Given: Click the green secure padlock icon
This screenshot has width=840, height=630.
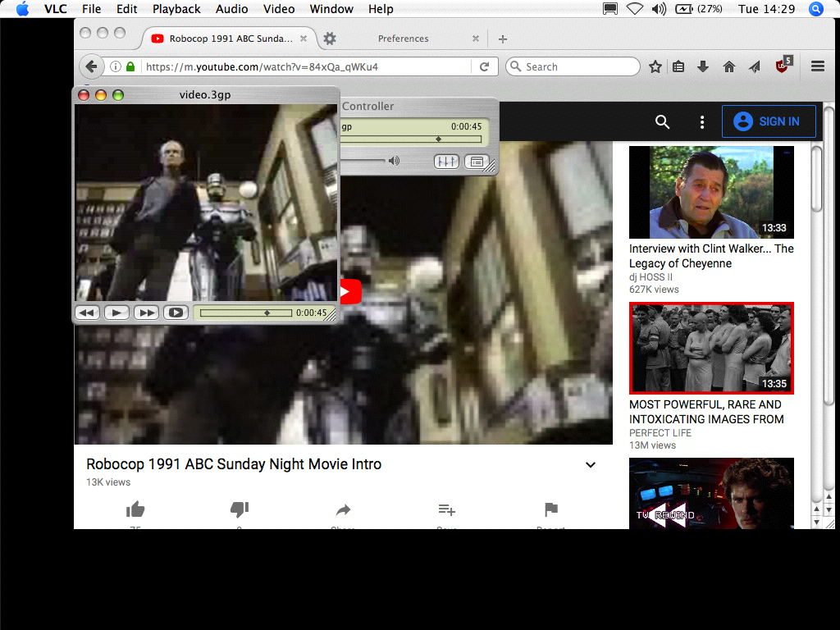Looking at the screenshot, I should tap(130, 66).
